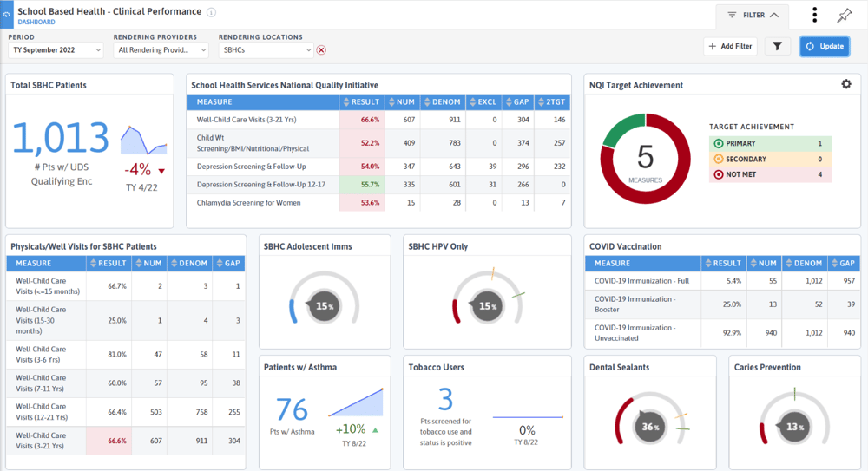Collapse the FILTER panel toggle
Viewport: 868px width, 471px height.
[x=753, y=15]
